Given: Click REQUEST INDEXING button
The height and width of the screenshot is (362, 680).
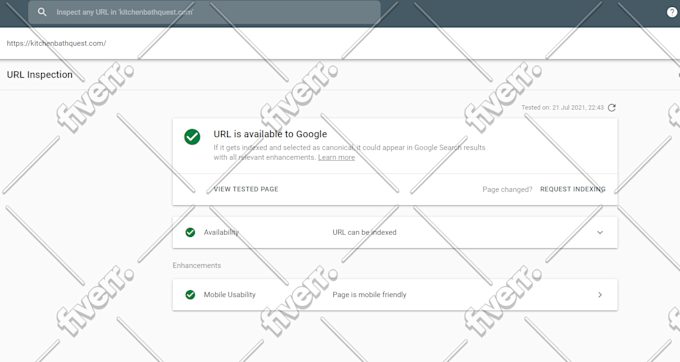Looking at the screenshot, I should tap(572, 189).
